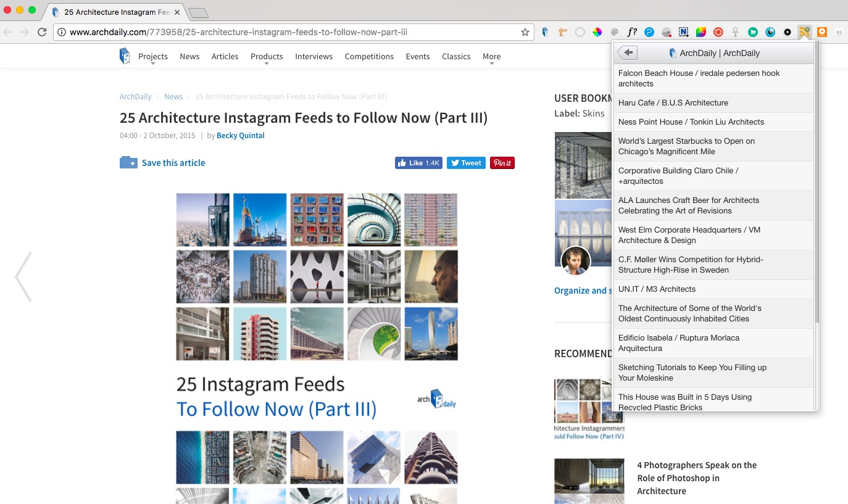
Task: Expand the More dropdown menu
Action: click(492, 56)
